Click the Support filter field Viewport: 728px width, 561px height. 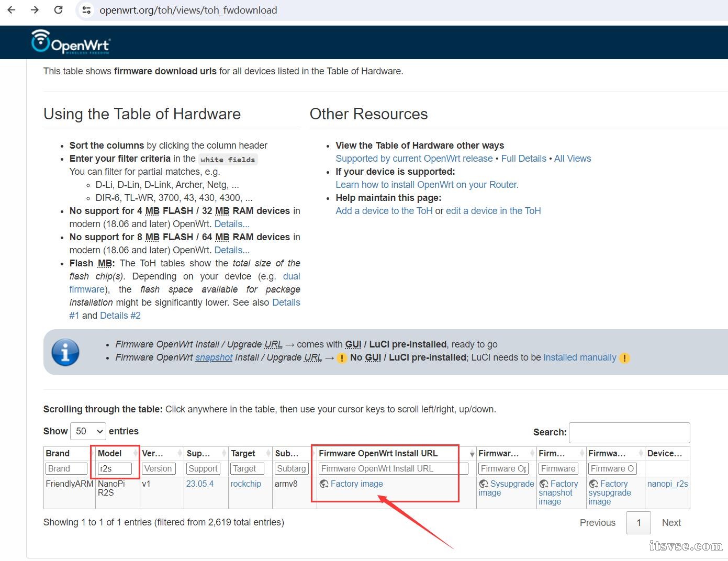point(203,469)
